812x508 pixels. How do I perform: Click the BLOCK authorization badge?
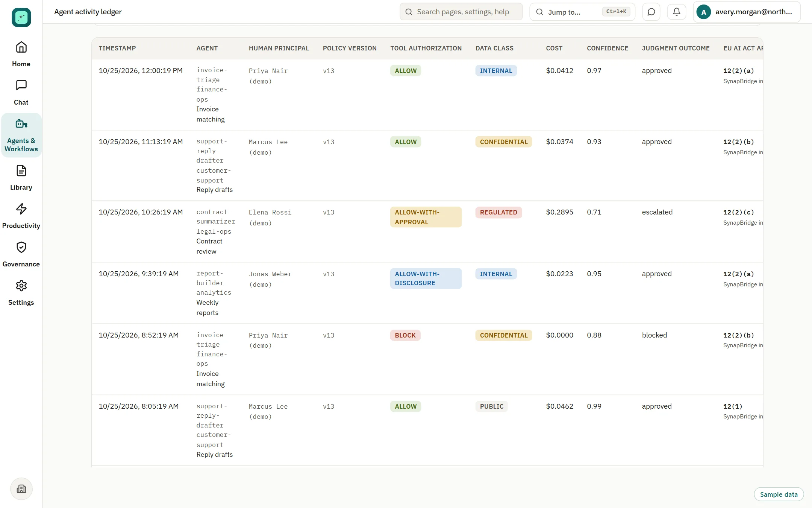pos(405,335)
